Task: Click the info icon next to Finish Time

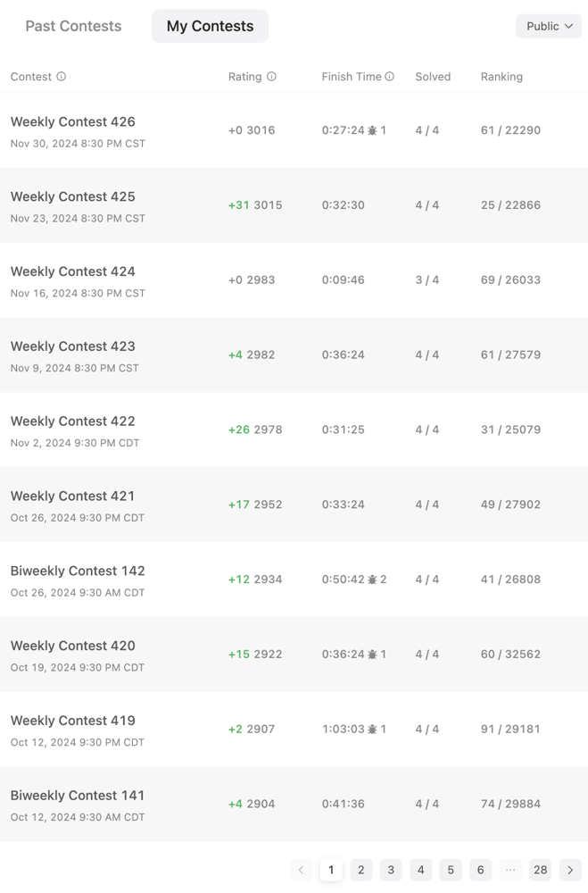Action: tap(389, 76)
